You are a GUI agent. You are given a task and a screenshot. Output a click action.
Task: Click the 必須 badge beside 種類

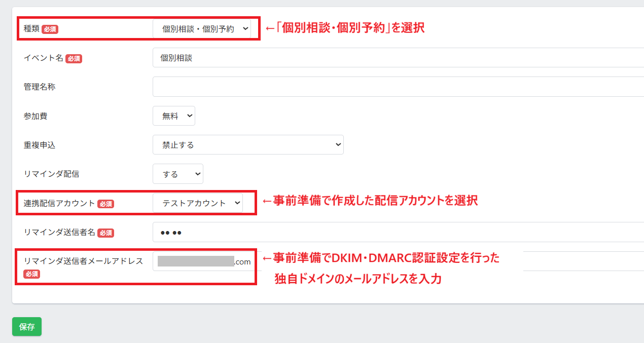(x=50, y=29)
